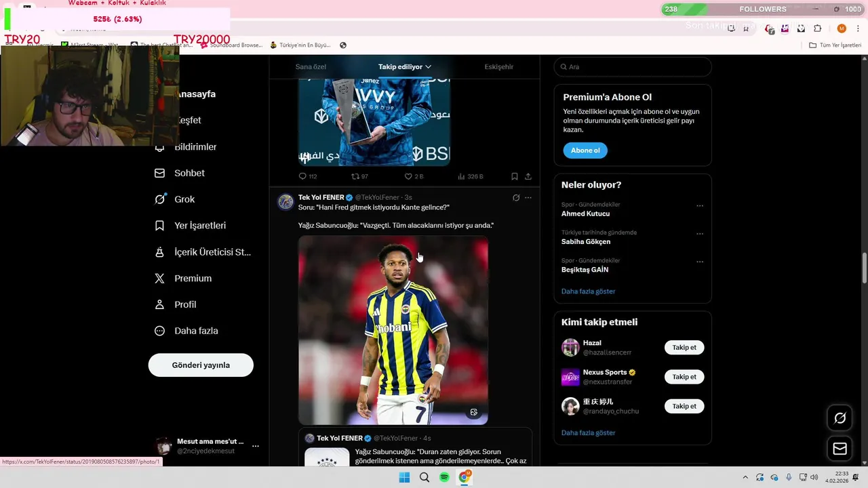Open Bildirimler notifications in sidebar
This screenshot has height=488, width=868.
[x=186, y=147]
